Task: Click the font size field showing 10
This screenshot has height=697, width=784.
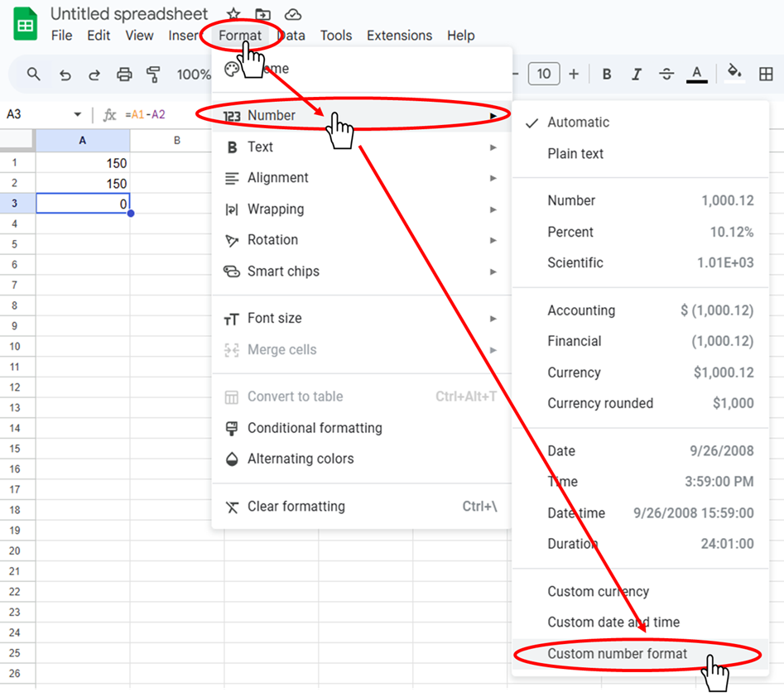Action: coord(544,74)
